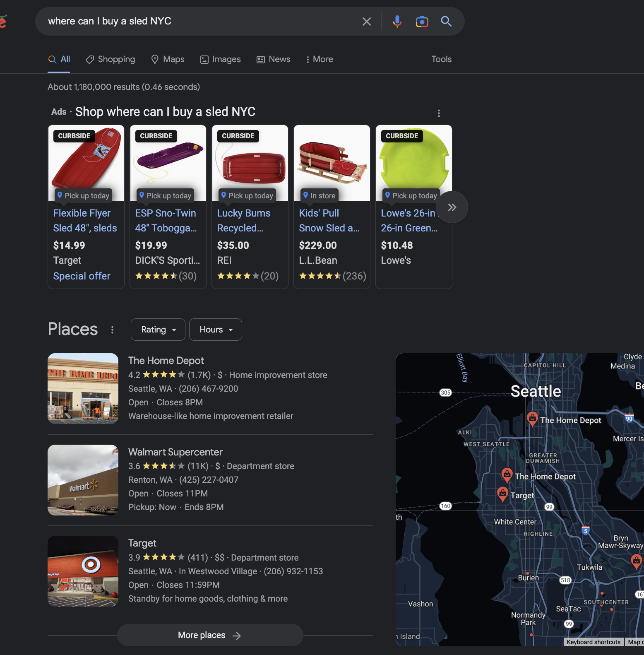Screen dimensions: 644x655
Task: Open the Target place result title
Action: tap(142, 543)
